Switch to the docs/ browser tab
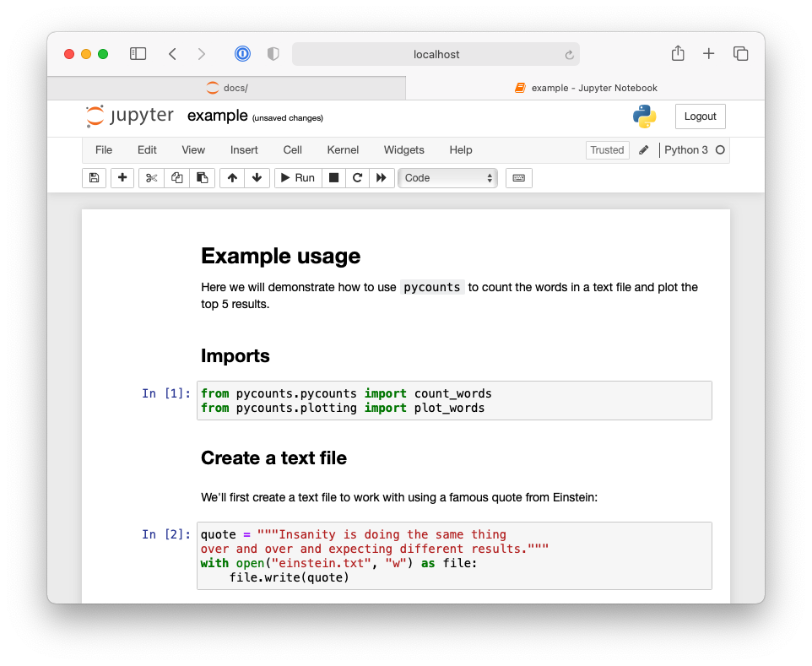This screenshot has height=666, width=812. pos(226,88)
